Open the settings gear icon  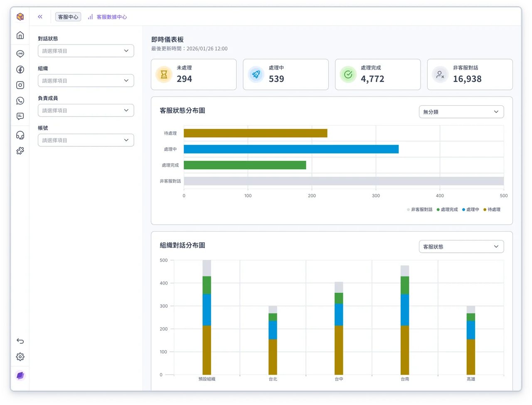(20, 357)
